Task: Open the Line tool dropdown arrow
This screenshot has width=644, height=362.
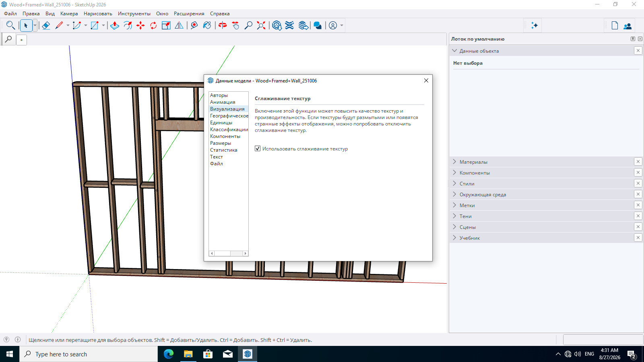Action: 68,25
